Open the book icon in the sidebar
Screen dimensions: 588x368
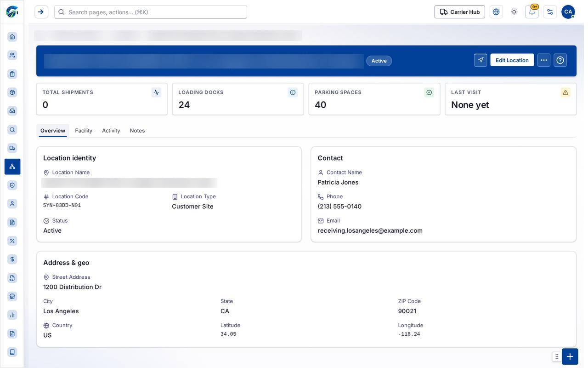12,352
